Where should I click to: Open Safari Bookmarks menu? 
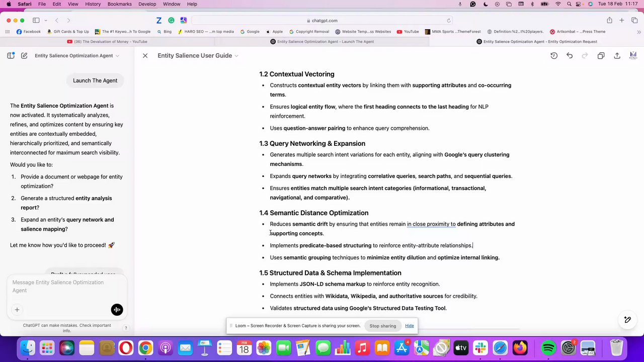pos(120,4)
